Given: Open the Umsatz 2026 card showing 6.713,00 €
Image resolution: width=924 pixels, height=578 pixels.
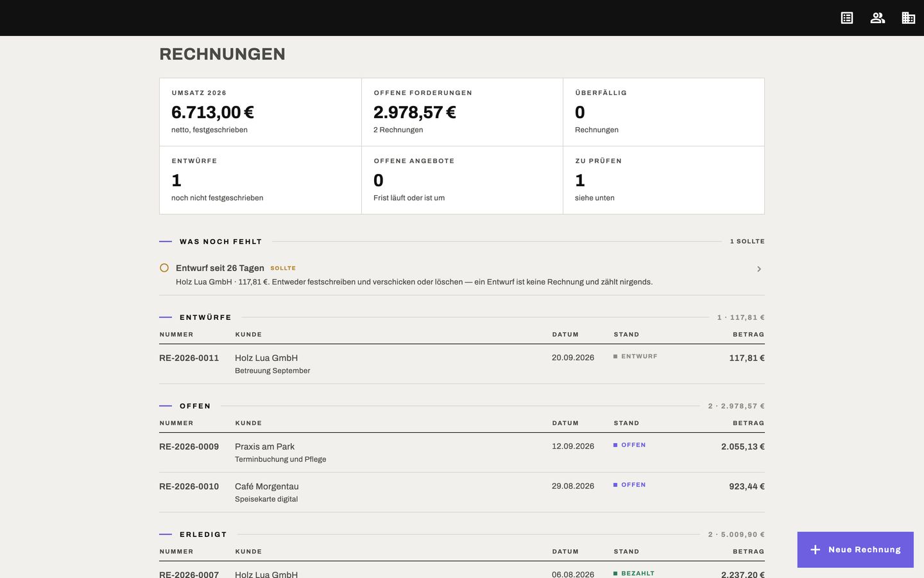Looking at the screenshot, I should pyautogui.click(x=261, y=112).
